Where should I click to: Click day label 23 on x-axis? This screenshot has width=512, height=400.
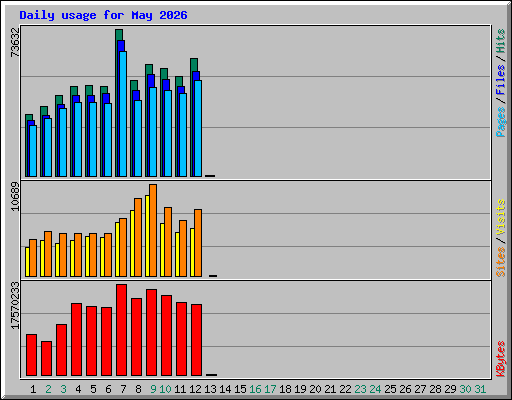coord(360,389)
